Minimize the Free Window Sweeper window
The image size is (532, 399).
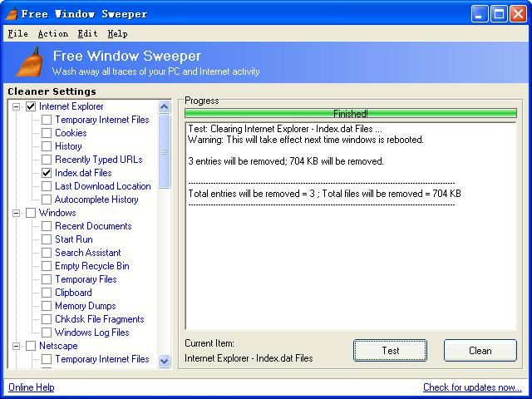click(480, 14)
